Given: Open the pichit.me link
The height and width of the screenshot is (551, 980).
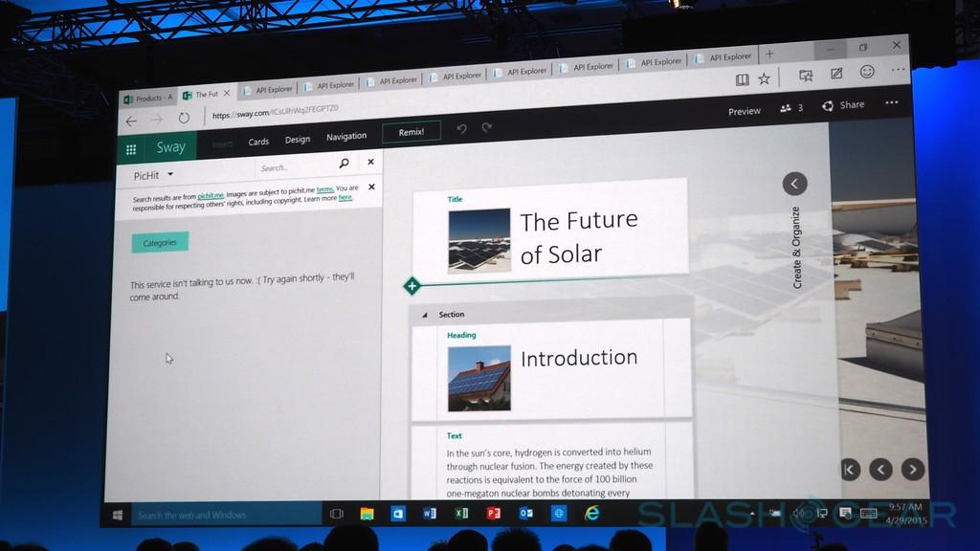Looking at the screenshot, I should tap(211, 196).
